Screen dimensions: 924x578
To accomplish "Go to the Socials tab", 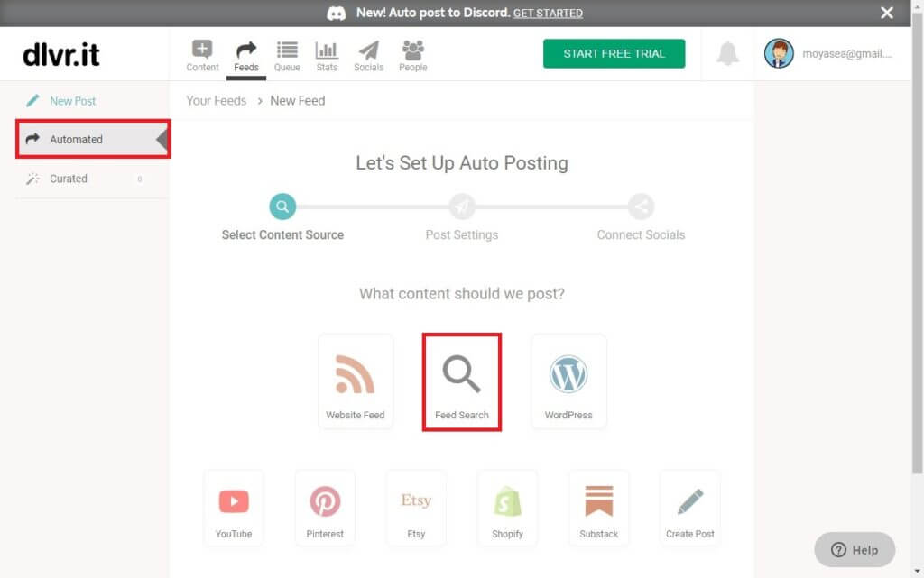I will [368, 55].
